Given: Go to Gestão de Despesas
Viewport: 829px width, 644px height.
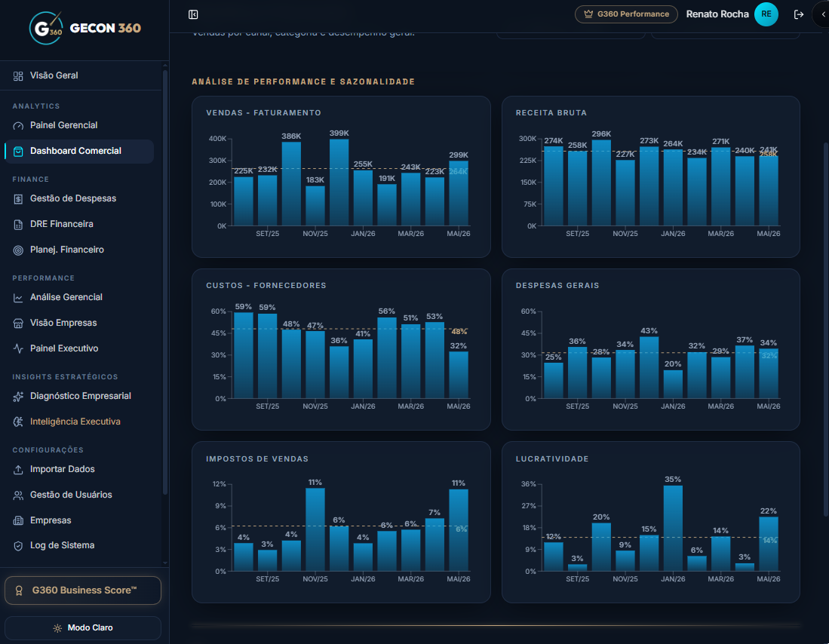Looking at the screenshot, I should [79, 199].
